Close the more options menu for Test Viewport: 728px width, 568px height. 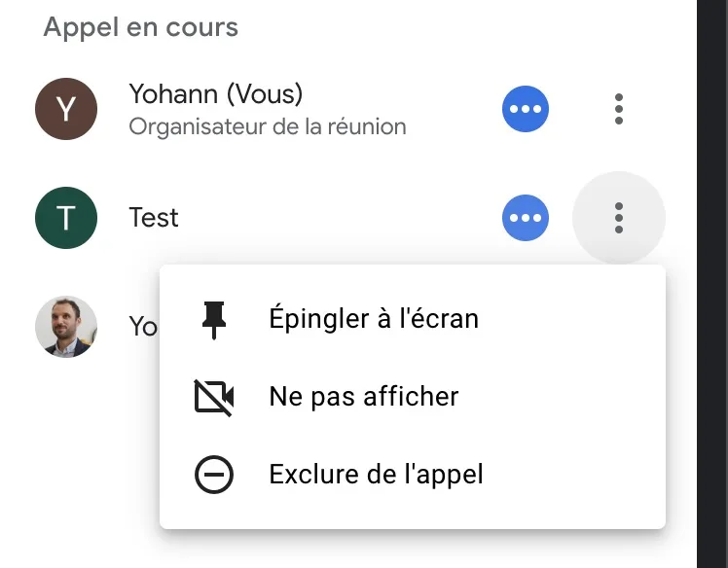tap(619, 218)
